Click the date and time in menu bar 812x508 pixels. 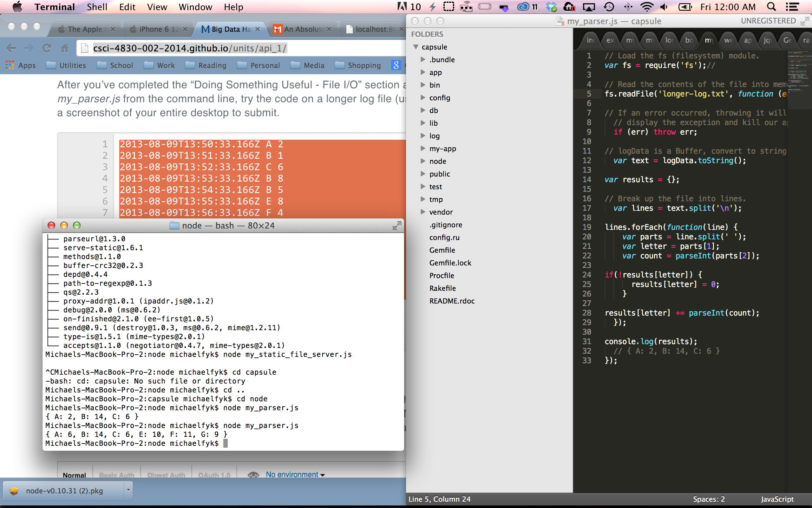pos(728,7)
